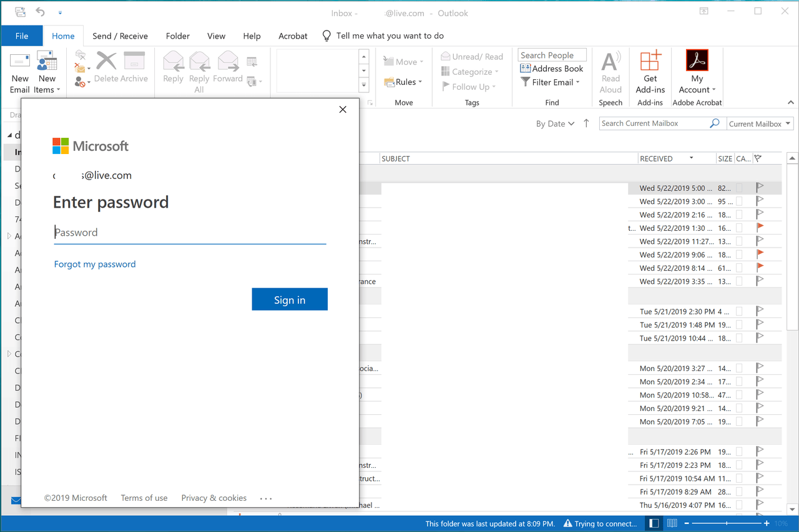This screenshot has width=799, height=532.
Task: Click the Adobe Acrobat My Account icon
Action: point(697,60)
